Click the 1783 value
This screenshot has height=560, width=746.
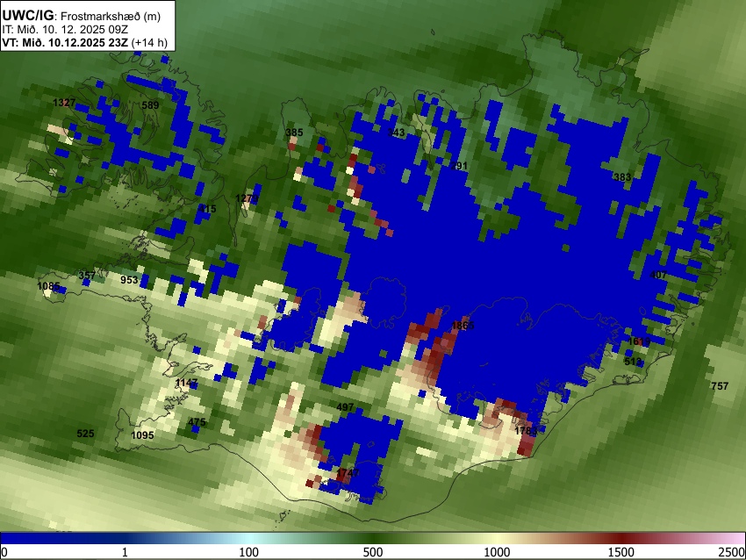point(527,431)
